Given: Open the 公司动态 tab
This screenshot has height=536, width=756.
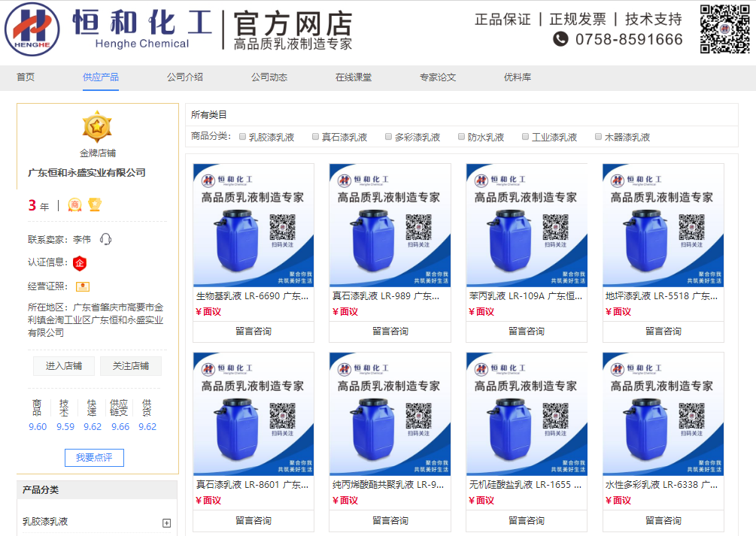Looking at the screenshot, I should [269, 77].
